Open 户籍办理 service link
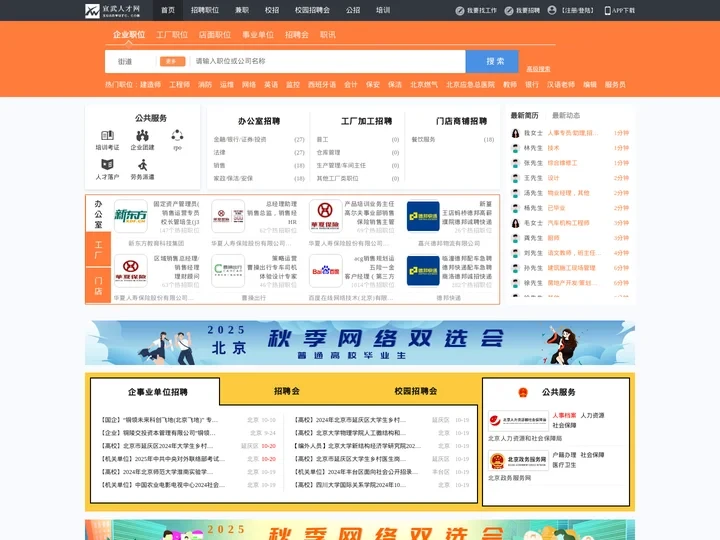720x540 pixels. point(564,455)
